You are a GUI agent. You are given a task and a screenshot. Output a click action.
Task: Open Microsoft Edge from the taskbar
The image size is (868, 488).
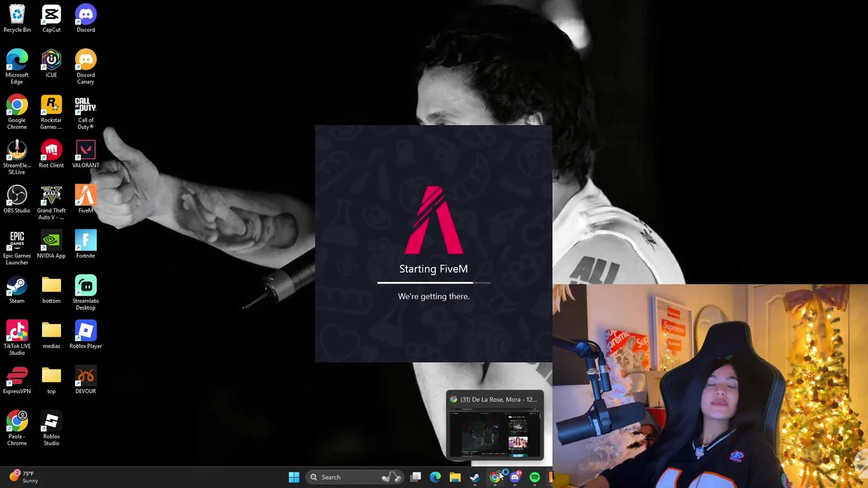[435, 477]
